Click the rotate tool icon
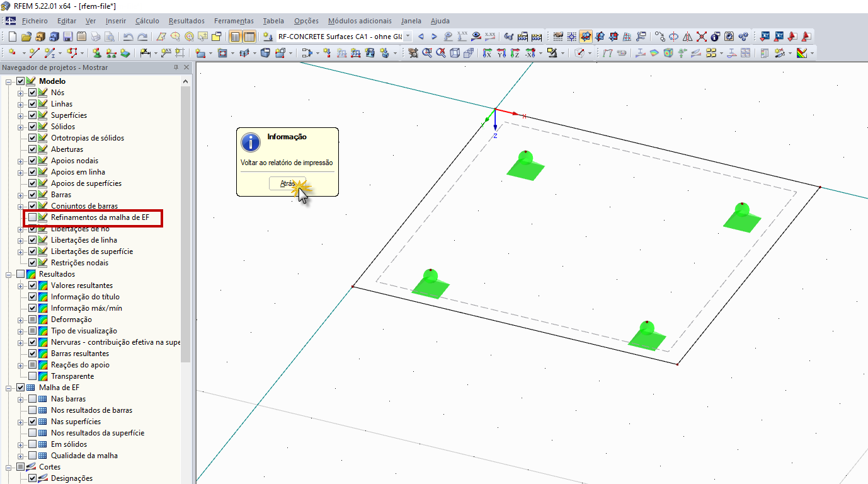 pyautogui.click(x=674, y=37)
